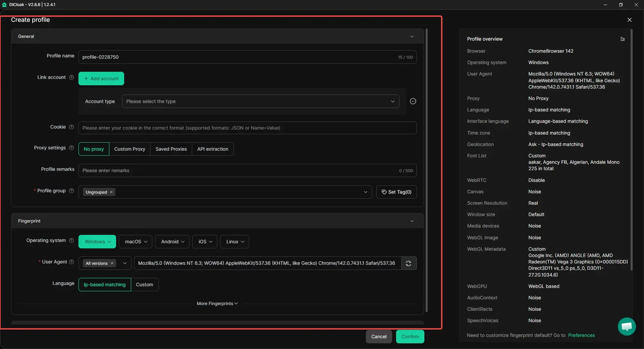The height and width of the screenshot is (349, 644).
Task: Click the Link account help icon
Action: [71, 78]
